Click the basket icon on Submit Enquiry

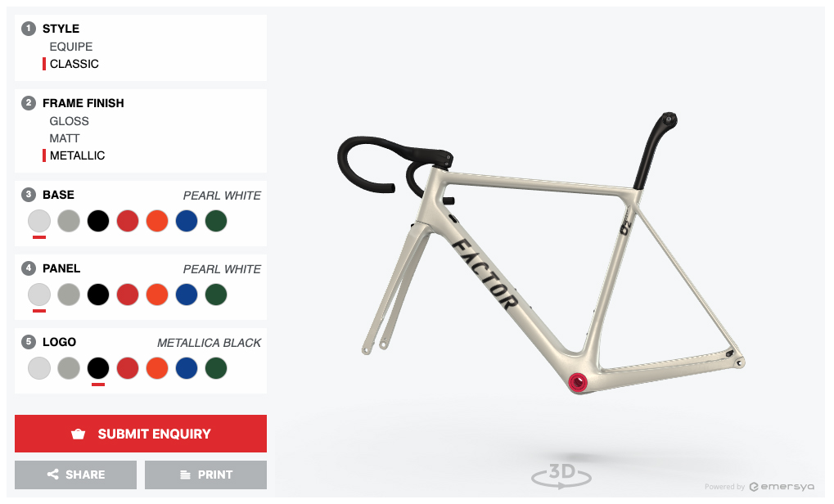point(79,434)
